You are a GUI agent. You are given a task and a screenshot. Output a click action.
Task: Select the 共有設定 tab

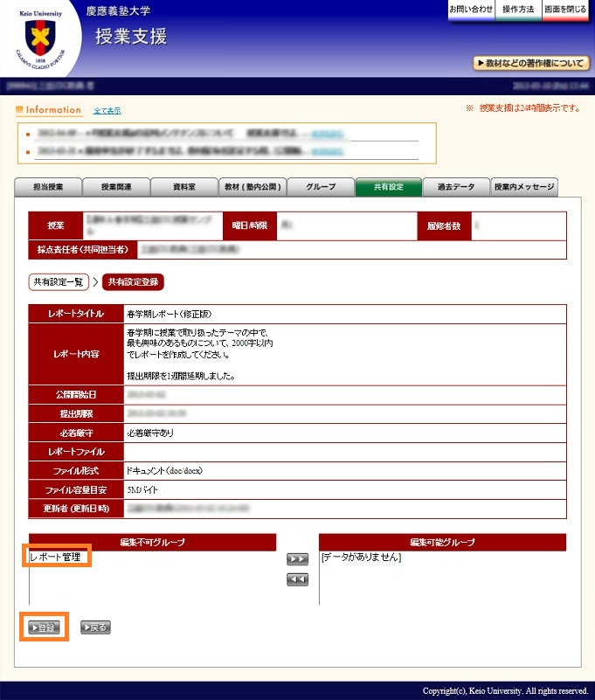click(388, 187)
